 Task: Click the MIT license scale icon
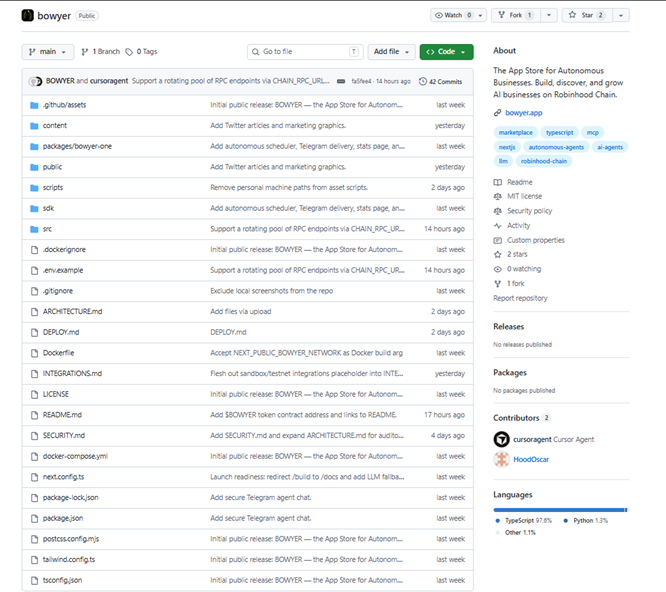coord(497,197)
